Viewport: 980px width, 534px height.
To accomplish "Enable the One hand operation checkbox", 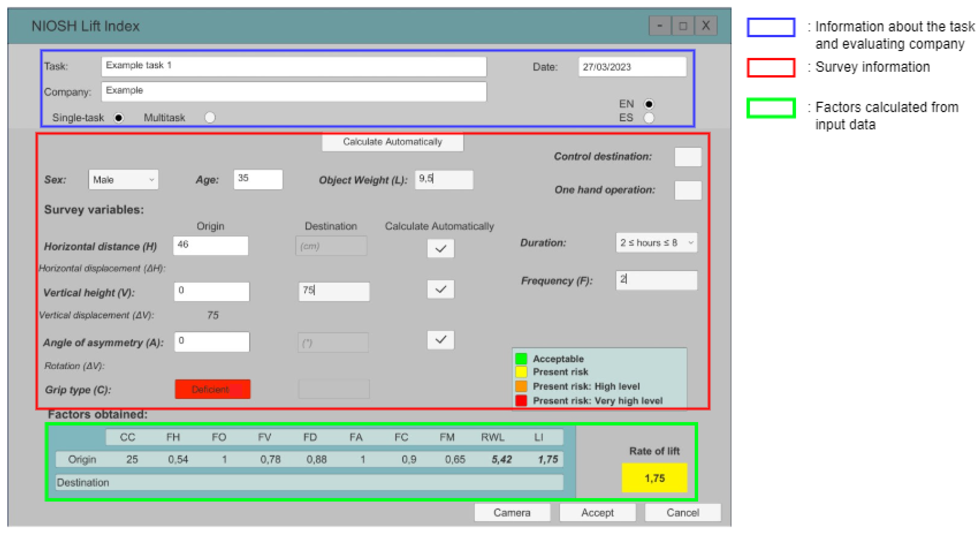I will coord(687,190).
